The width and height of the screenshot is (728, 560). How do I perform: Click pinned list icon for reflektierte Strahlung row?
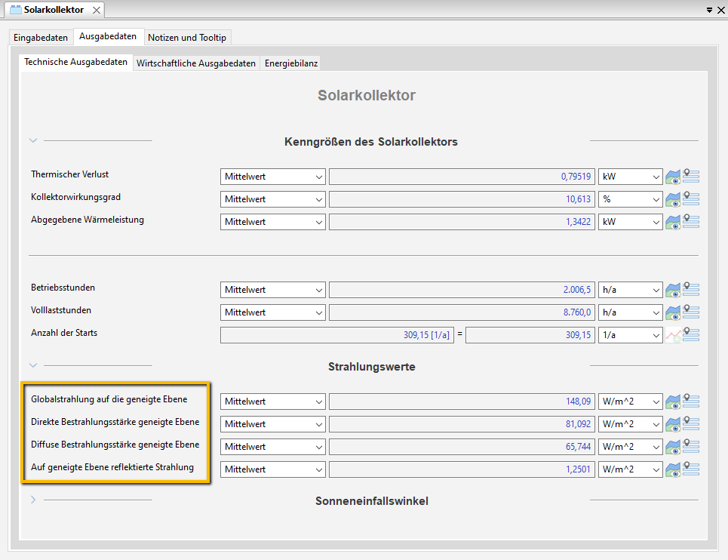[691, 469]
